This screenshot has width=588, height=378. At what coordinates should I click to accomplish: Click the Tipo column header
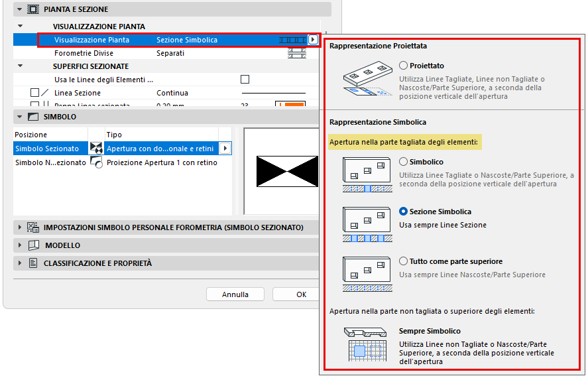[x=162, y=134]
